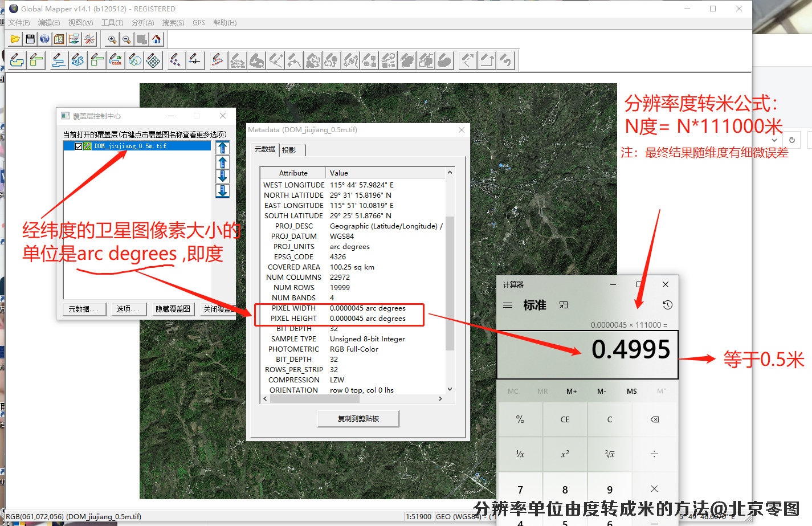Viewport: 812px width, 526px height.
Task: Uncheck the DOM_jiujiang_0.5m.tif layer checkbox
Action: [79, 146]
